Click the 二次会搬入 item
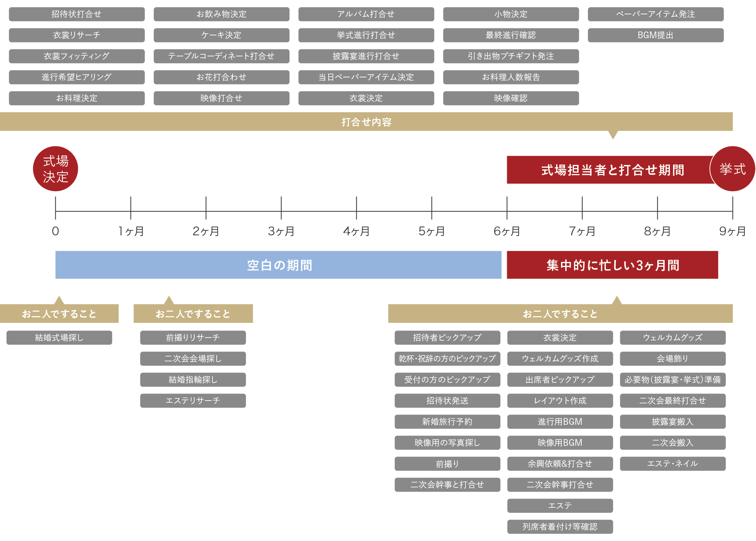The image size is (756, 541). click(x=673, y=443)
